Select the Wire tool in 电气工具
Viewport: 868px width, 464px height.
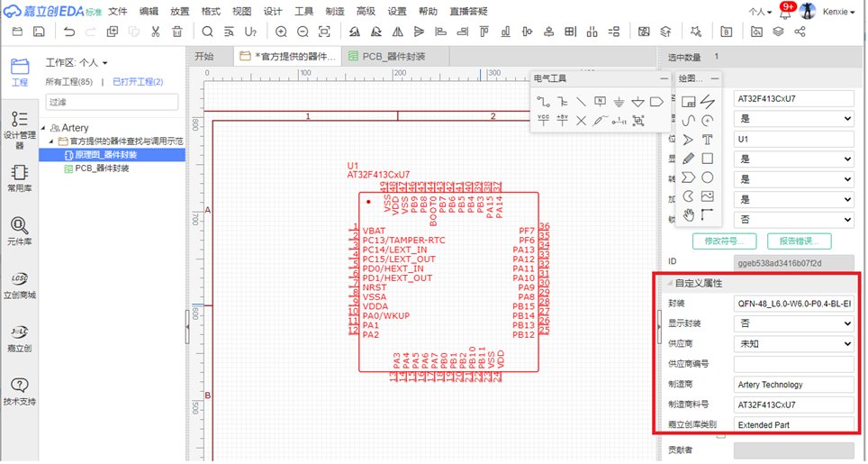[544, 102]
